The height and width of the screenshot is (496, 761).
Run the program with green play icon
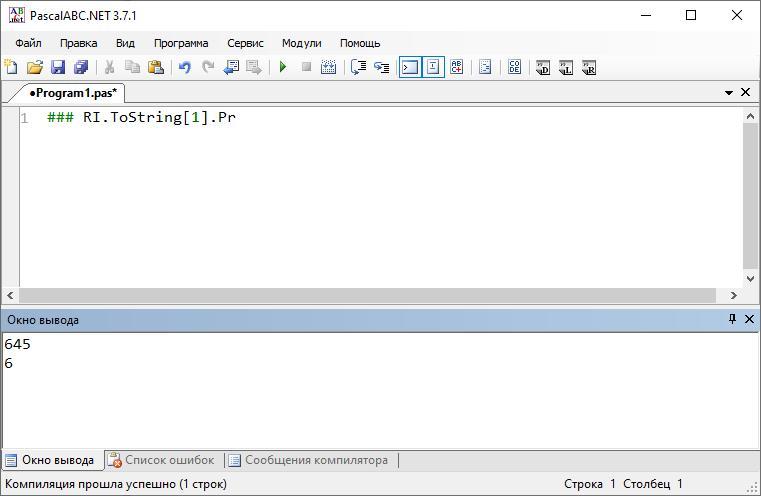pos(283,67)
